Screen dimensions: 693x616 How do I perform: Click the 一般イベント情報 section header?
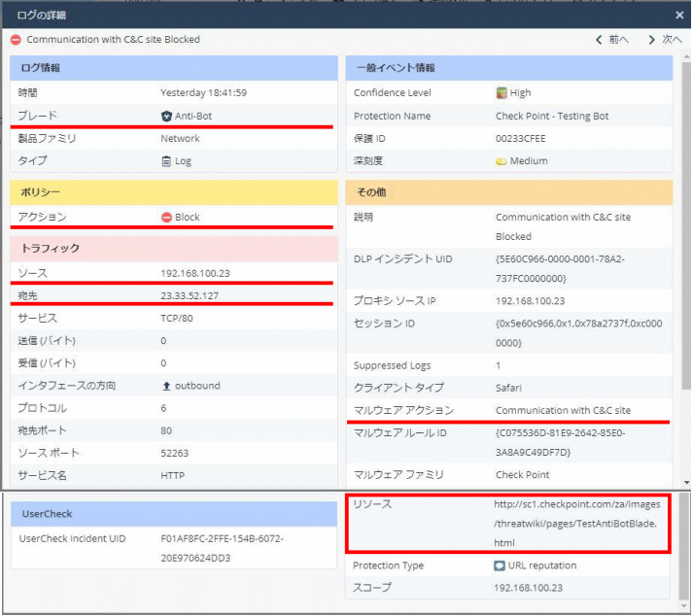coord(395,68)
